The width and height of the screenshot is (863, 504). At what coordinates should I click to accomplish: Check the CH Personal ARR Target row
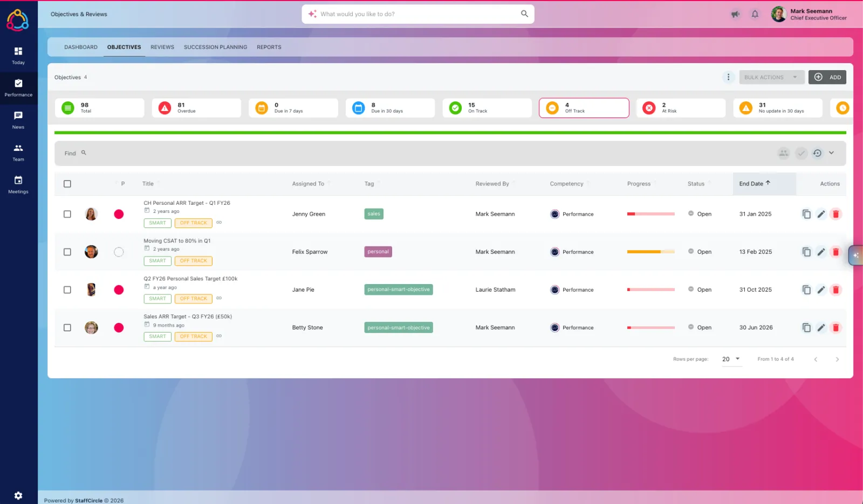(x=67, y=214)
